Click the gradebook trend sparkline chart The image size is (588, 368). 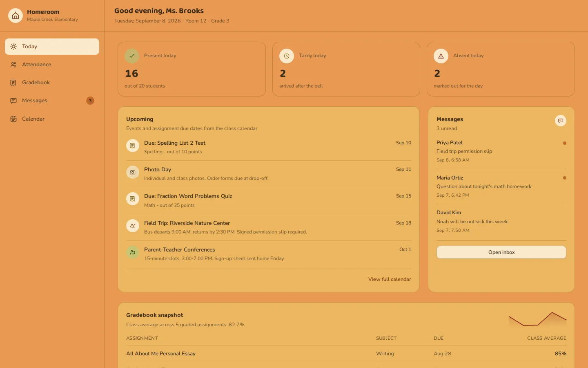click(x=537, y=319)
